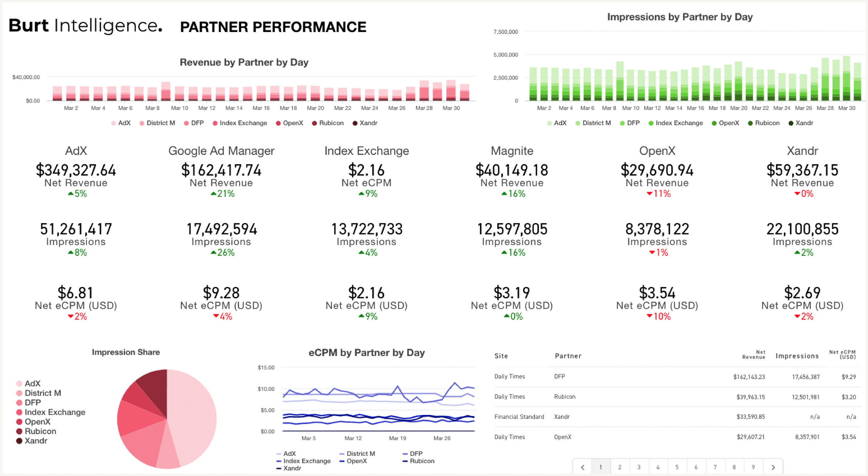Viewport: 868px width, 476px height.
Task: Click the AdX color swatch in Impression Share legend
Action: 20,383
